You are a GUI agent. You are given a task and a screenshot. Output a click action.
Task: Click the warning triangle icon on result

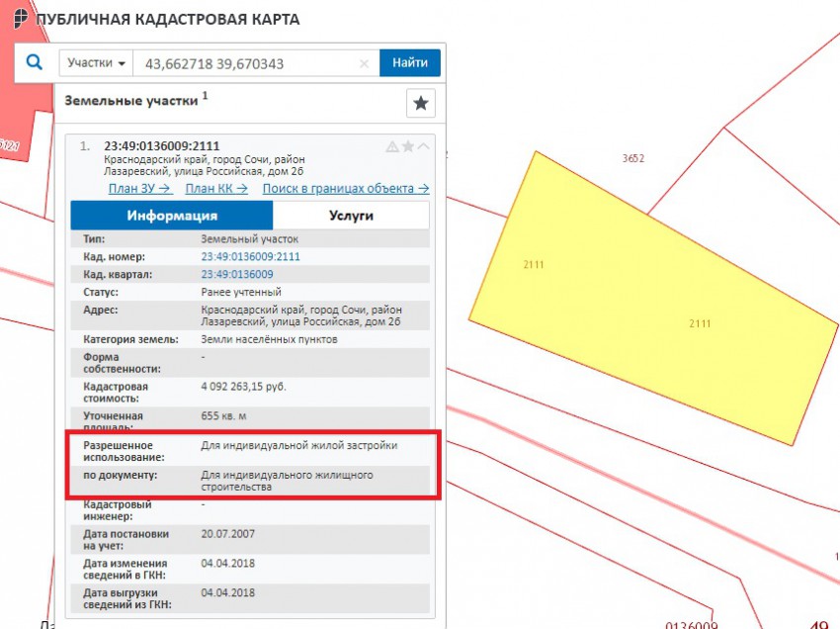pyautogui.click(x=392, y=146)
